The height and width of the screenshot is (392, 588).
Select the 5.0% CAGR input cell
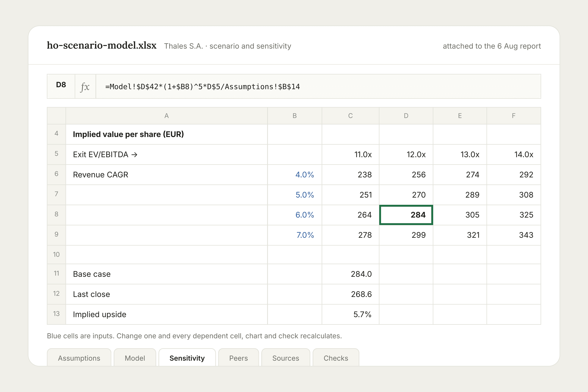click(295, 195)
